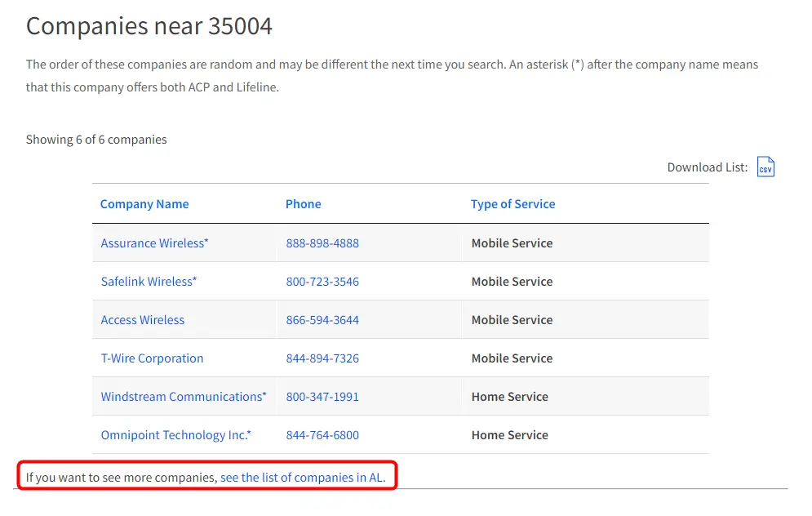This screenshot has height=516, width=812.
Task: Call phone number 844-764-6800
Action: tap(322, 434)
